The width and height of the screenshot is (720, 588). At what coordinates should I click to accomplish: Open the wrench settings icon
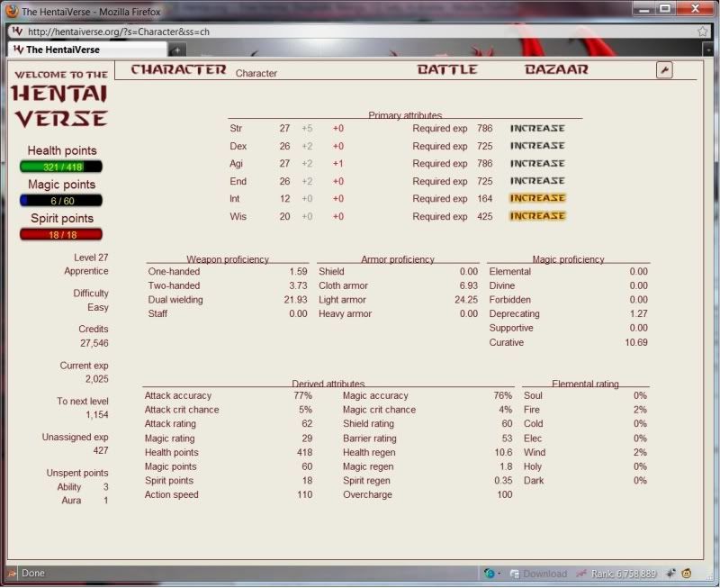point(664,70)
